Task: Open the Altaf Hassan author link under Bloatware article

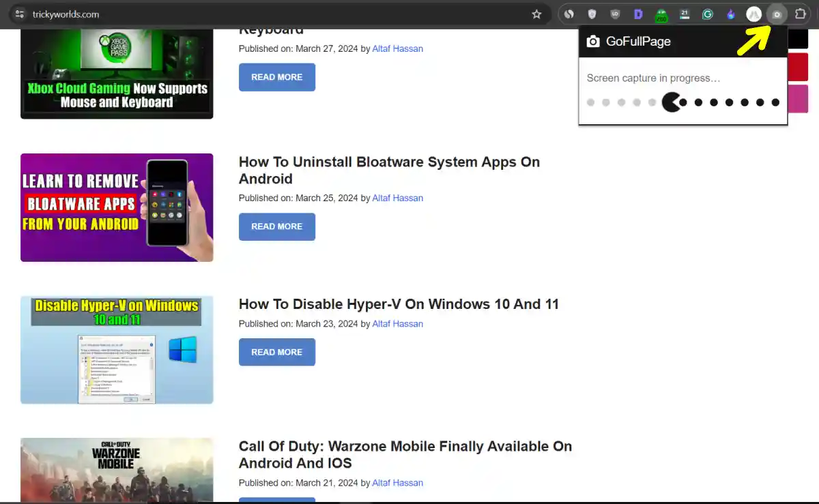Action: pyautogui.click(x=397, y=198)
